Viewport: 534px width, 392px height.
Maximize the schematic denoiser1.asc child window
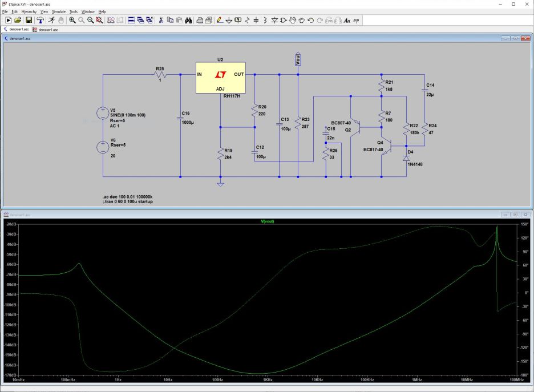pos(515,38)
